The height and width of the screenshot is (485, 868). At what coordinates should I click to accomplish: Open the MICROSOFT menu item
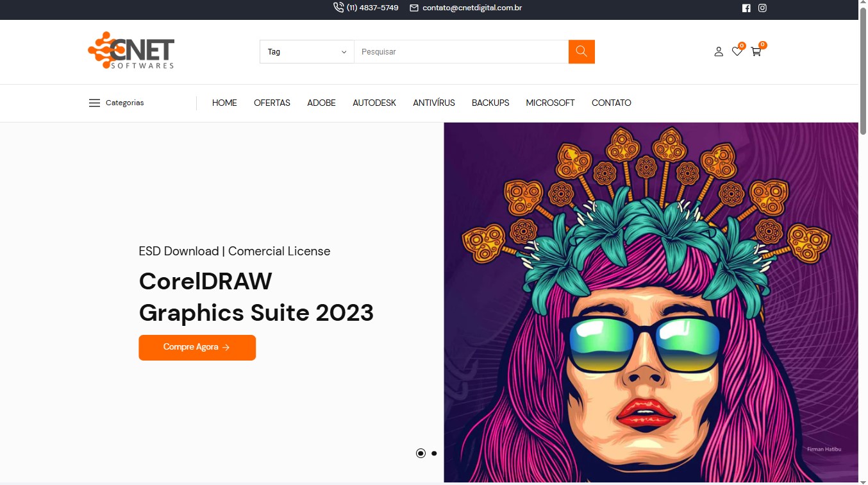[x=550, y=103]
